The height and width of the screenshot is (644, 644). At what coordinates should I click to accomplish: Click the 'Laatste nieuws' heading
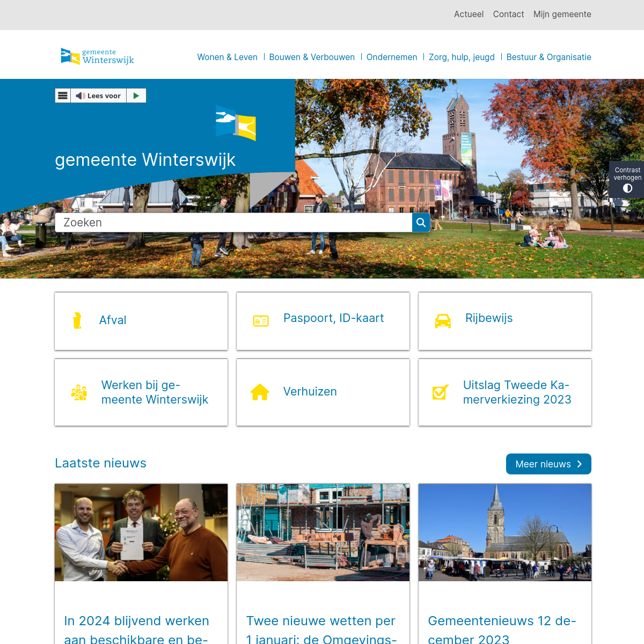pos(100,463)
